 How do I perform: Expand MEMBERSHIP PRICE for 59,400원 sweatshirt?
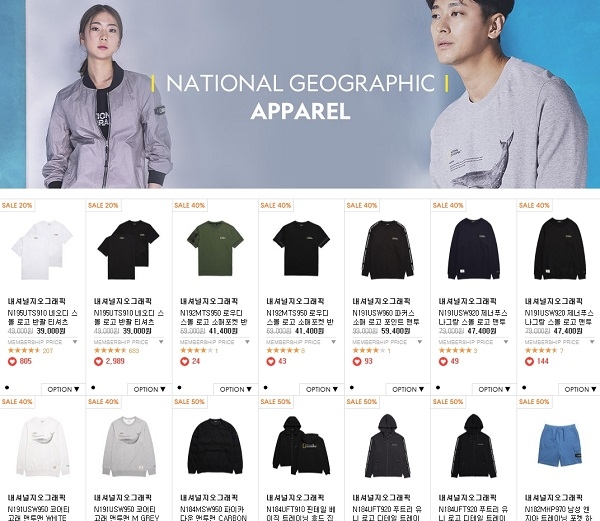point(387,342)
